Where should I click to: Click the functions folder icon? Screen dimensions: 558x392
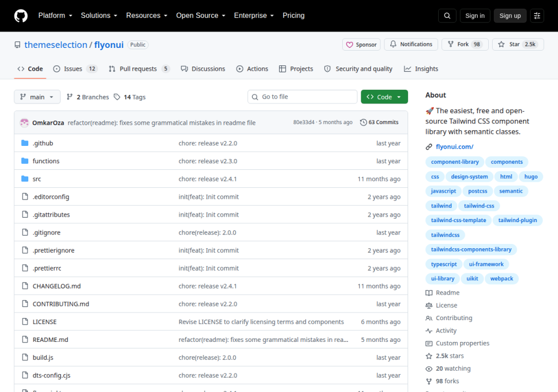click(25, 161)
